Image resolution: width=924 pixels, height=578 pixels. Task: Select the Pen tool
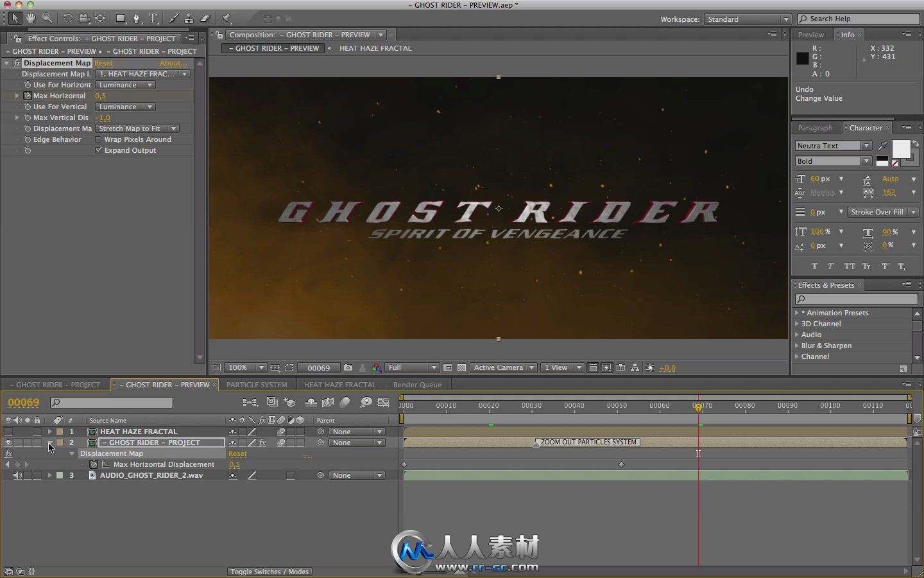[137, 19]
